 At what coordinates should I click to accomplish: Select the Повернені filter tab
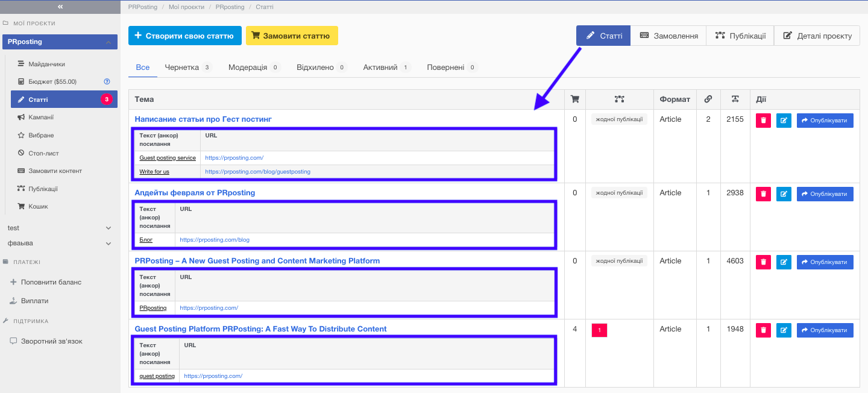click(451, 68)
